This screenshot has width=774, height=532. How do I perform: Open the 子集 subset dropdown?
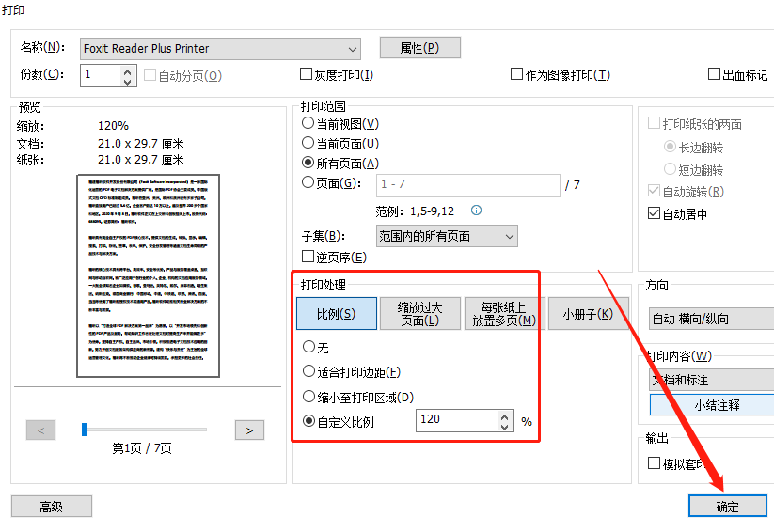(447, 236)
